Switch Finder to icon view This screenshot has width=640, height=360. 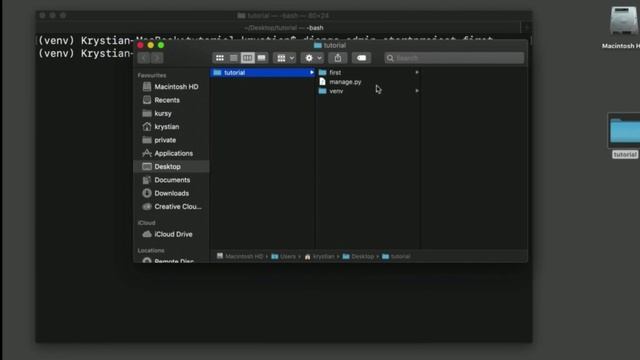(220, 58)
